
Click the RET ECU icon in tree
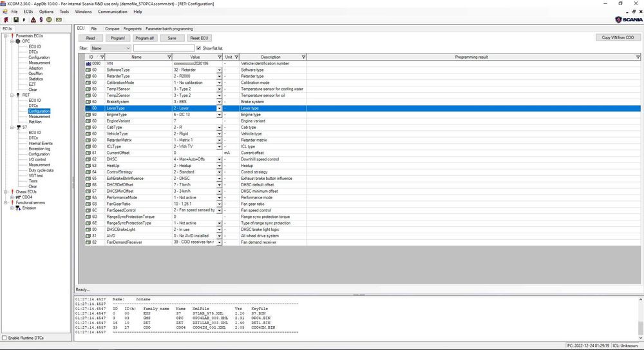point(18,95)
